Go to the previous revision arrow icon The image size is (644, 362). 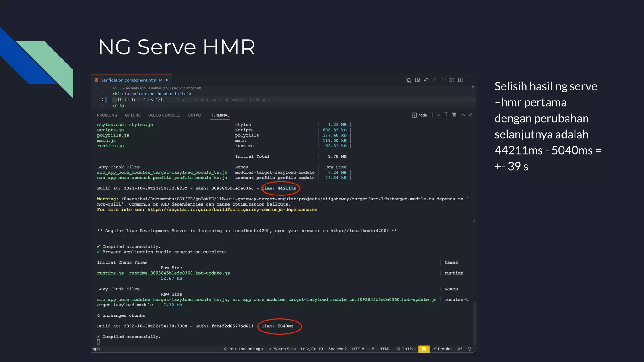(x=426, y=80)
